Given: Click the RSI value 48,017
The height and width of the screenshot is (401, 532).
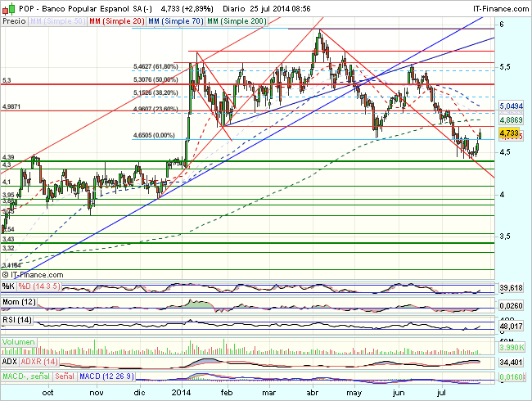Looking at the screenshot, I should [511, 326].
